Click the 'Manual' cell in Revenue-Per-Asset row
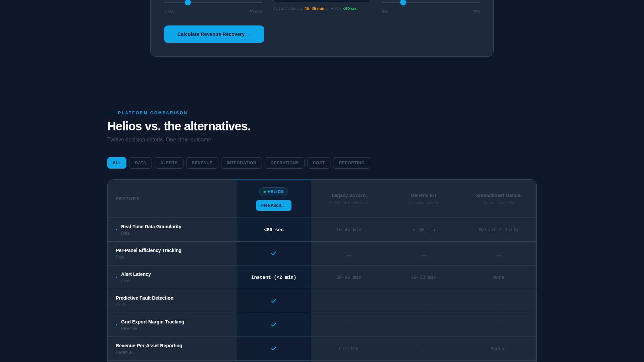The height and width of the screenshot is (362, 644). [499, 349]
